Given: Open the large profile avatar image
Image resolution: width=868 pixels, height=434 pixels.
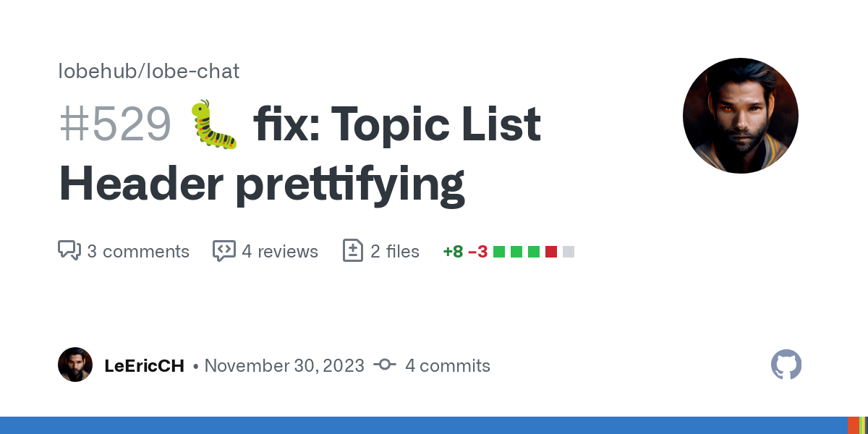Looking at the screenshot, I should (741, 116).
